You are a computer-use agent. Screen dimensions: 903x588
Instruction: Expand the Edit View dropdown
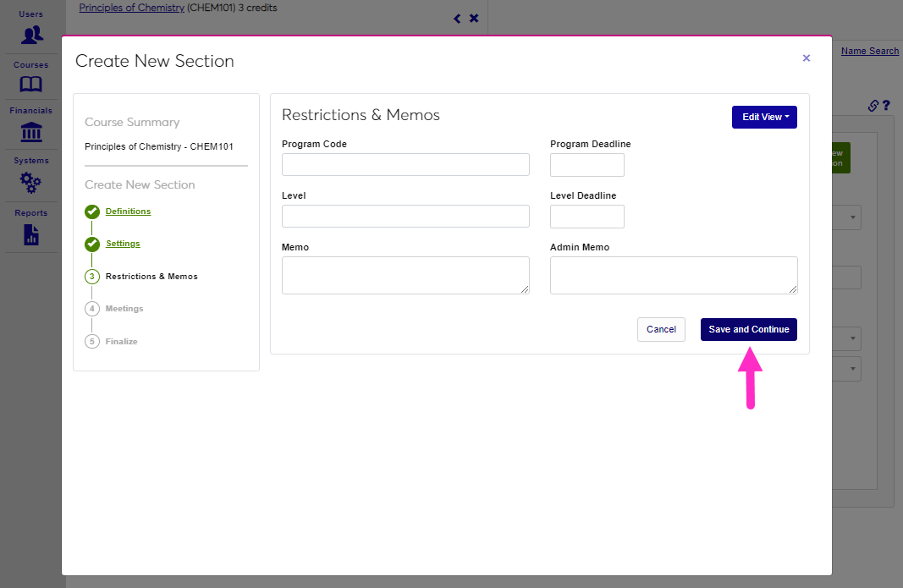[x=764, y=117]
